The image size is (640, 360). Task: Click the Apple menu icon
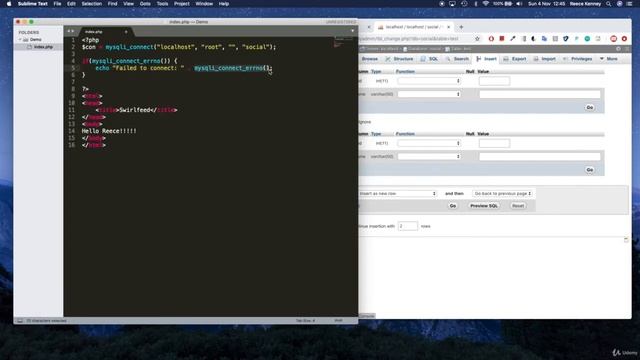click(x=9, y=4)
